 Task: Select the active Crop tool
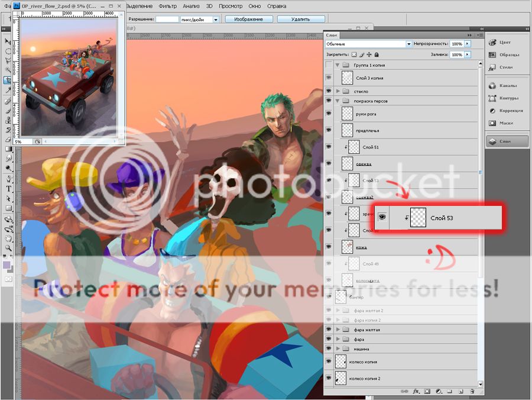pyautogui.click(x=8, y=80)
